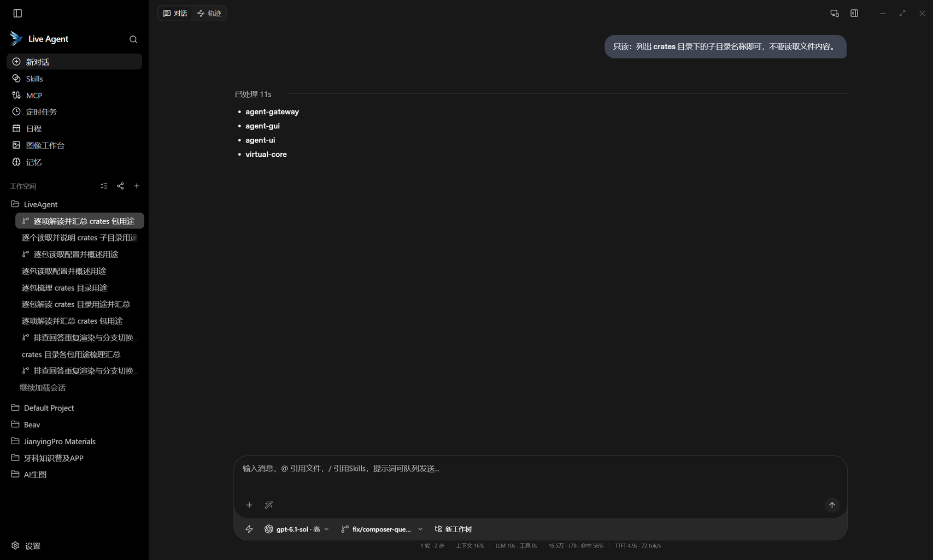Click agent-gateway in the result list
Viewport: 933px width, 560px height.
272,111
